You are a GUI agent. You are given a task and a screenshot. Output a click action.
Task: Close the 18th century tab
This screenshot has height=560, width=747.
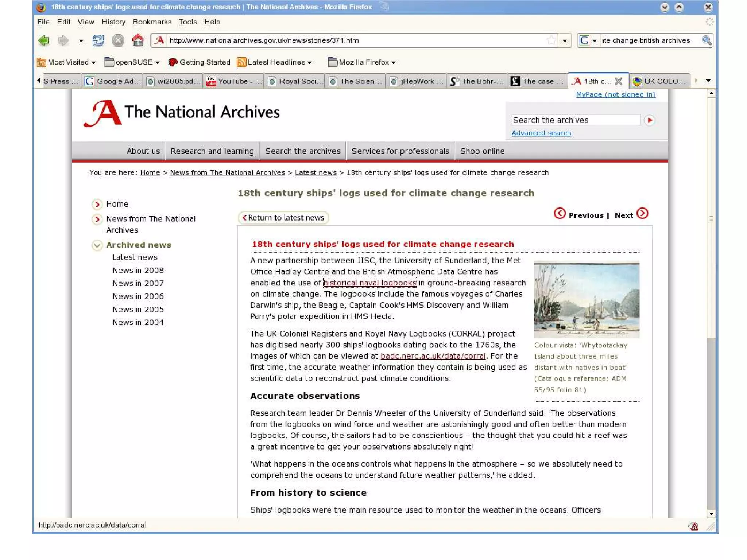(619, 81)
